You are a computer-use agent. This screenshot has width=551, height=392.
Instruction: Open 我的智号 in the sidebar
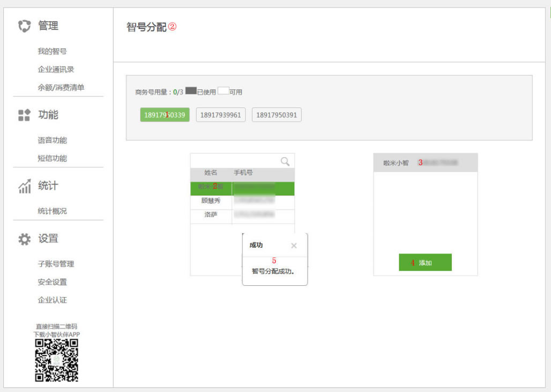tap(52, 51)
